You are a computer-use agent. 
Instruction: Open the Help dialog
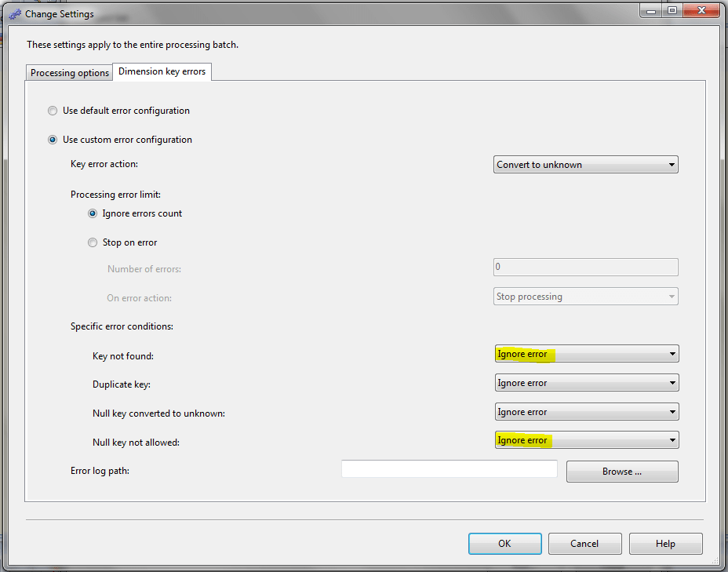tap(665, 543)
